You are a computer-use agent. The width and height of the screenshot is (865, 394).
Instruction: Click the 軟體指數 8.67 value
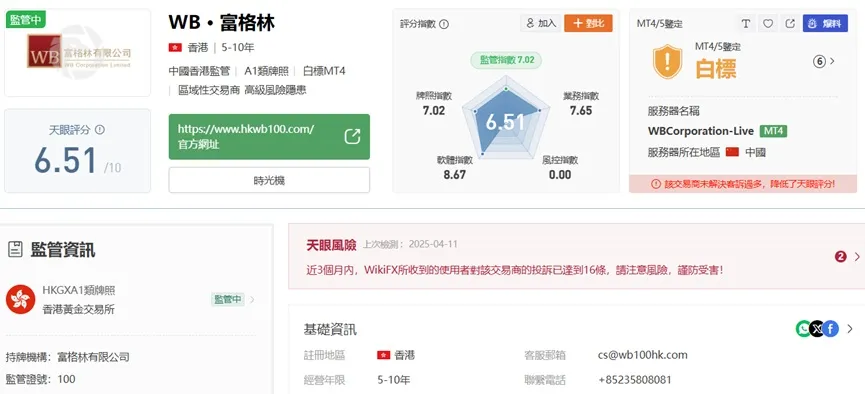coord(454,175)
